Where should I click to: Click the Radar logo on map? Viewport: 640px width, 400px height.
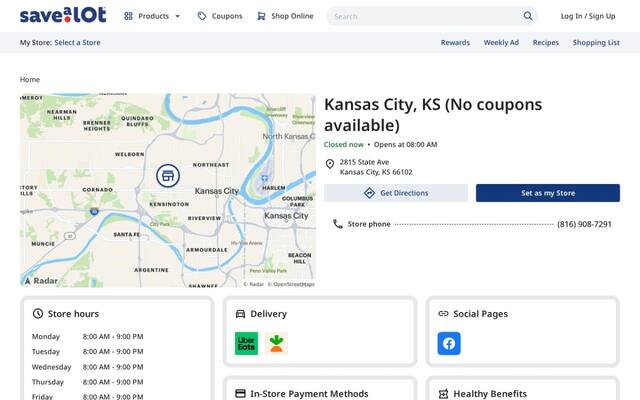click(x=41, y=281)
